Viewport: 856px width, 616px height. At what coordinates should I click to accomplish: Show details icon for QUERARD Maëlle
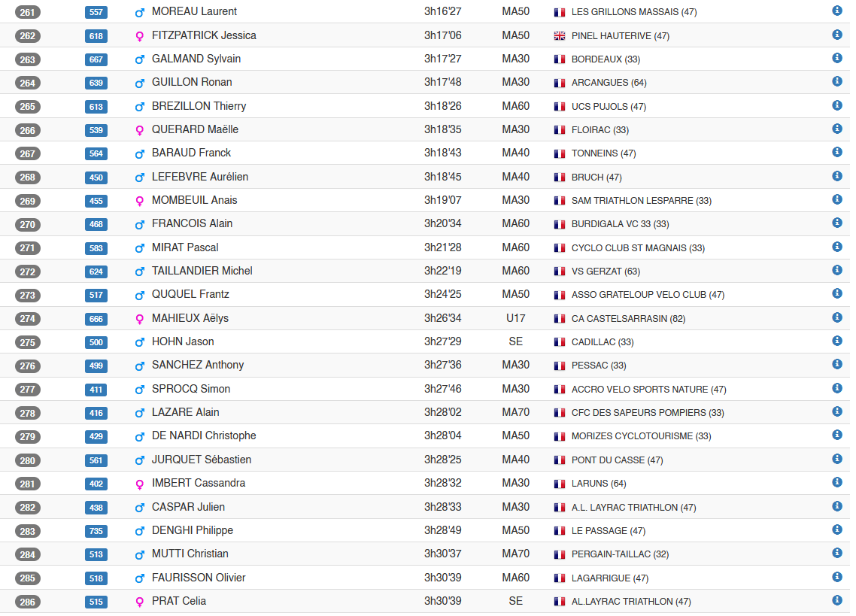836,129
